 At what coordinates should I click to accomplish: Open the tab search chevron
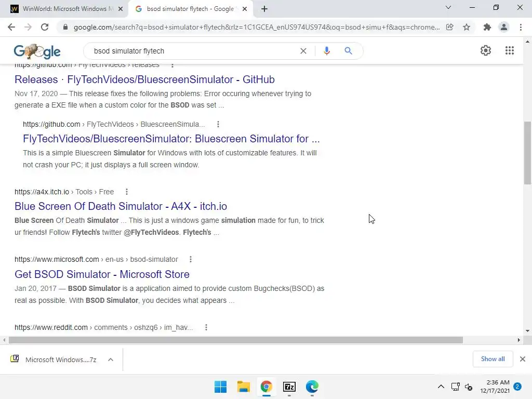tap(448, 7)
